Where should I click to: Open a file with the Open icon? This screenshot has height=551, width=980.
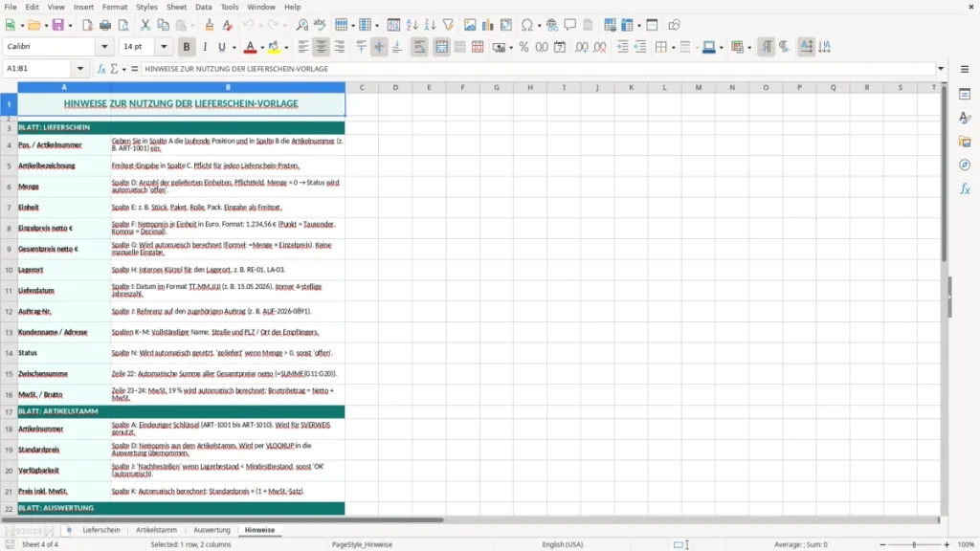(x=33, y=25)
